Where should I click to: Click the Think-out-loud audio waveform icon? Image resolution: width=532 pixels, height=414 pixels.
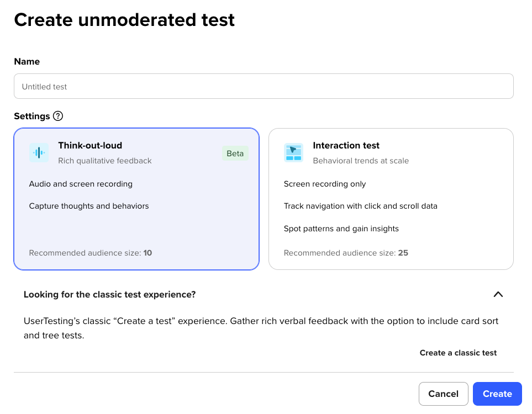pos(39,152)
